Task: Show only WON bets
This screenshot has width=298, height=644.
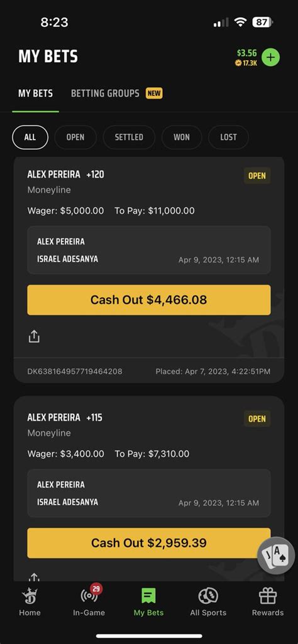Action: [x=182, y=137]
